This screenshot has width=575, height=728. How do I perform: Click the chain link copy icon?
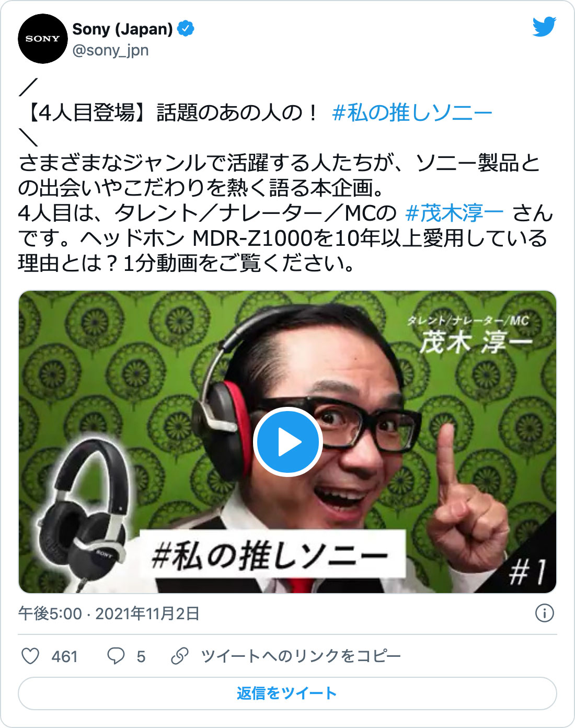pos(180,656)
